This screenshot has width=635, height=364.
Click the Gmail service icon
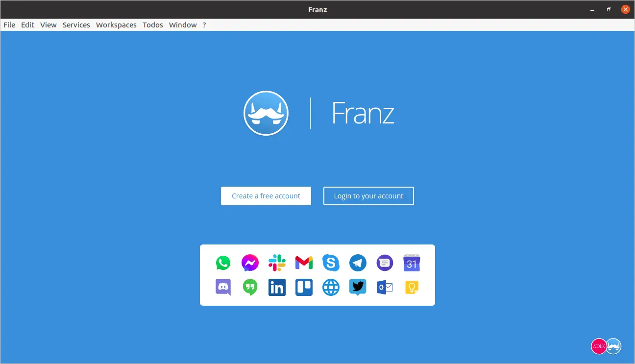[x=304, y=263]
